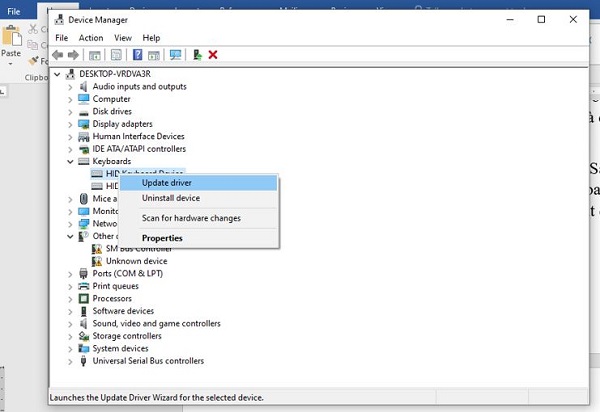Open the Help question-mark toolbar icon

[137, 55]
